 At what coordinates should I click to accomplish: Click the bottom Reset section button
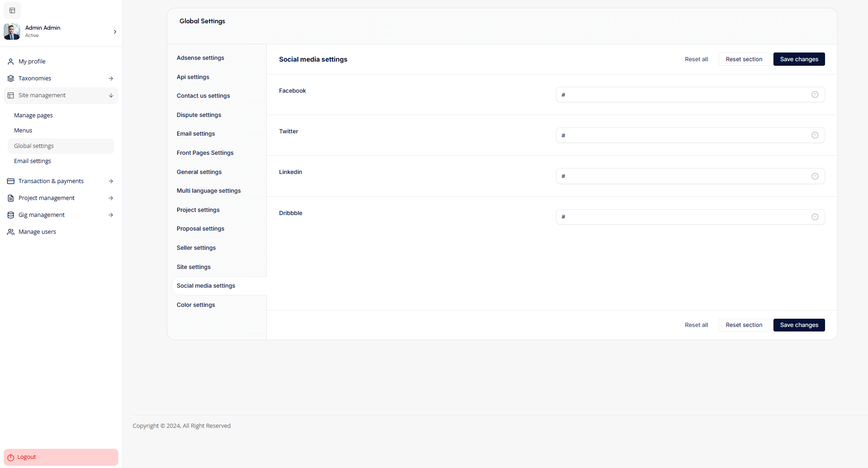tap(744, 325)
